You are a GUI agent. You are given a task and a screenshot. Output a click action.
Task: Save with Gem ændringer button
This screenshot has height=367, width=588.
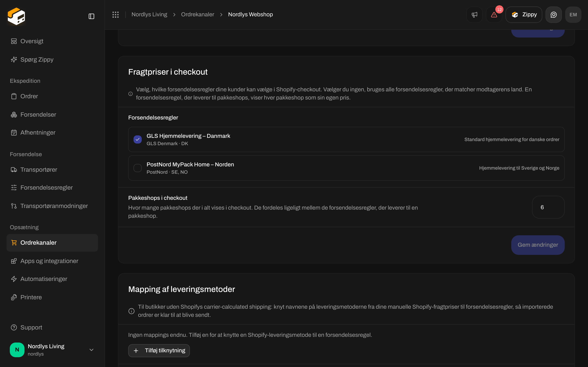(x=538, y=245)
